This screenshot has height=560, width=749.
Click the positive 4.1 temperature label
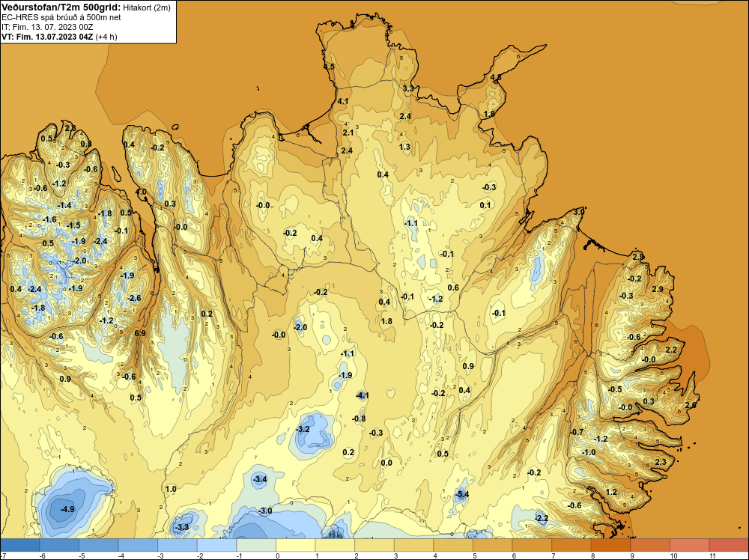(343, 101)
